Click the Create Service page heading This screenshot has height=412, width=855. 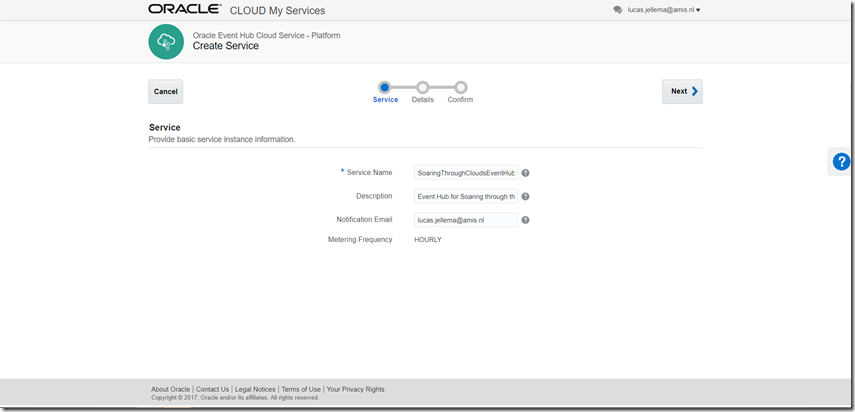226,46
